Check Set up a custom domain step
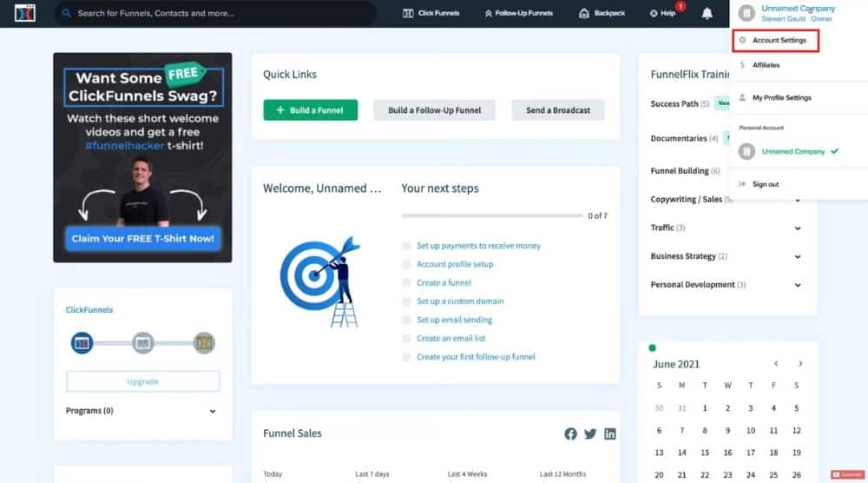This screenshot has width=868, height=483. tap(406, 301)
